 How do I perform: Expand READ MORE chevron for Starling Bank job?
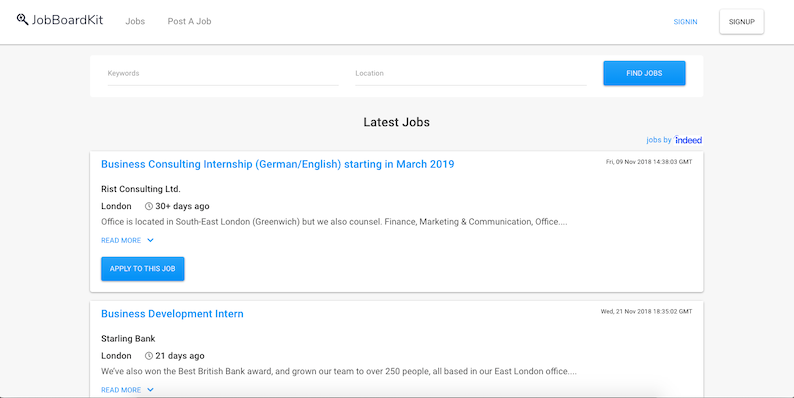click(x=150, y=390)
